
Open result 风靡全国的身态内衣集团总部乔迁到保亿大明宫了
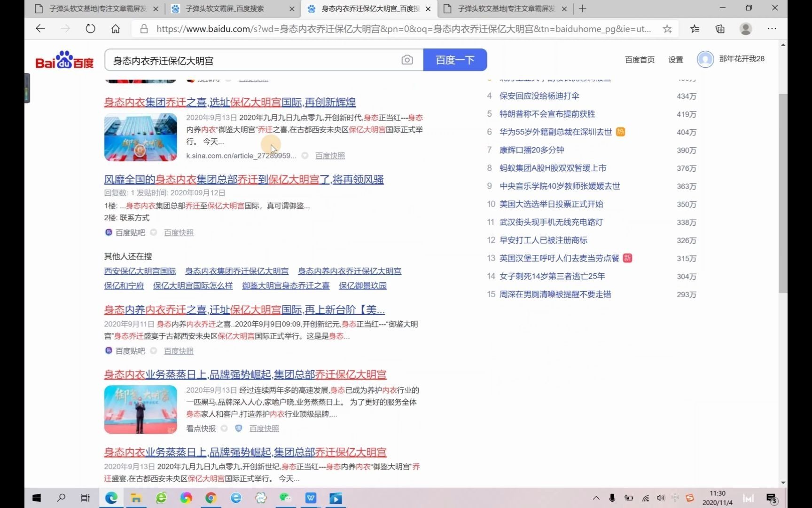[244, 179]
